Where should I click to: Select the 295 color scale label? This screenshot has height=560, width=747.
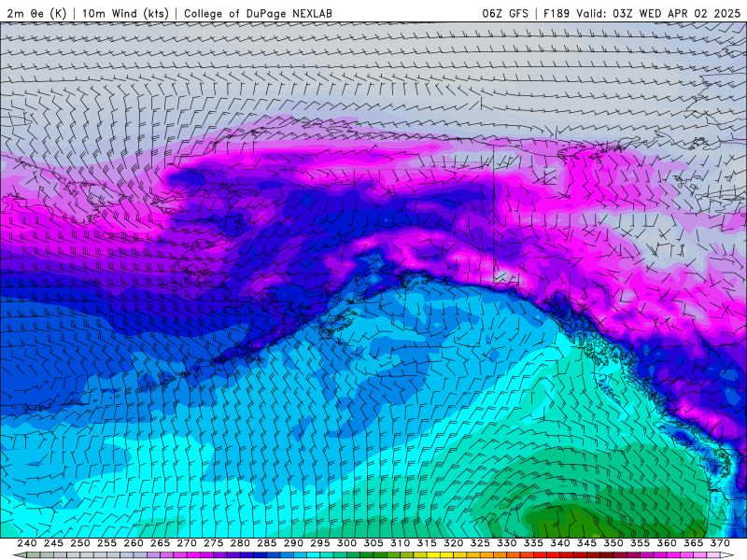click(x=320, y=543)
